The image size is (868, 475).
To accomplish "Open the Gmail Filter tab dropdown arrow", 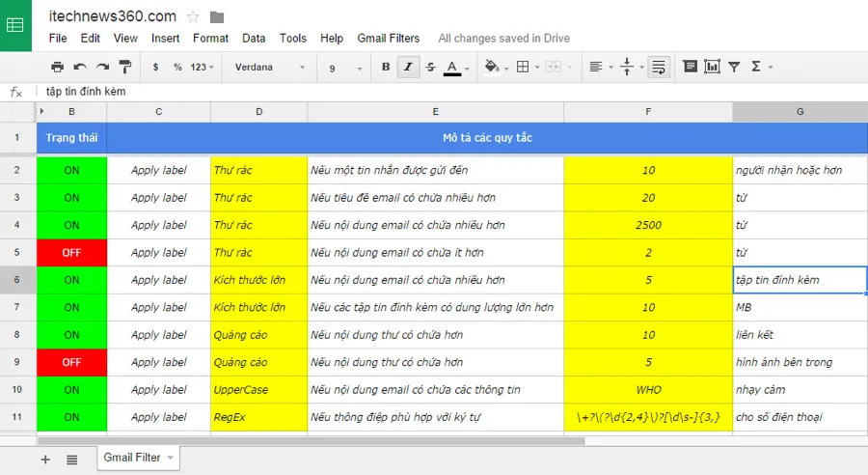I will pyautogui.click(x=171, y=458).
